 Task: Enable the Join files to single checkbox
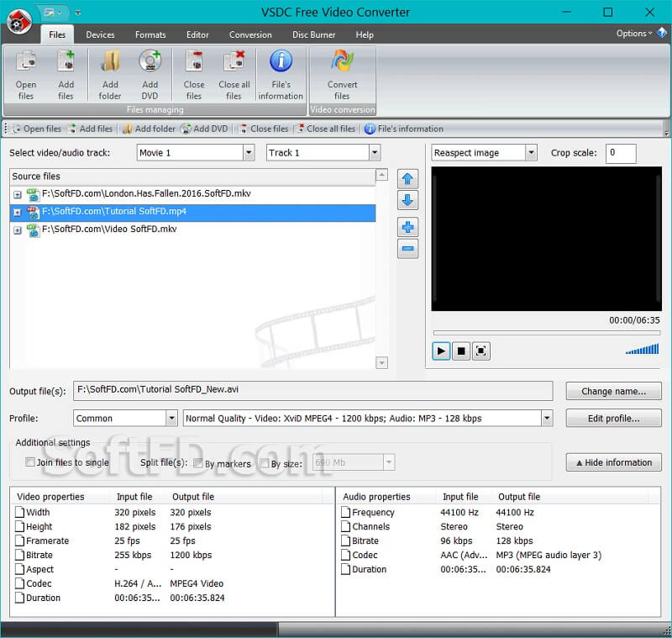(30, 463)
